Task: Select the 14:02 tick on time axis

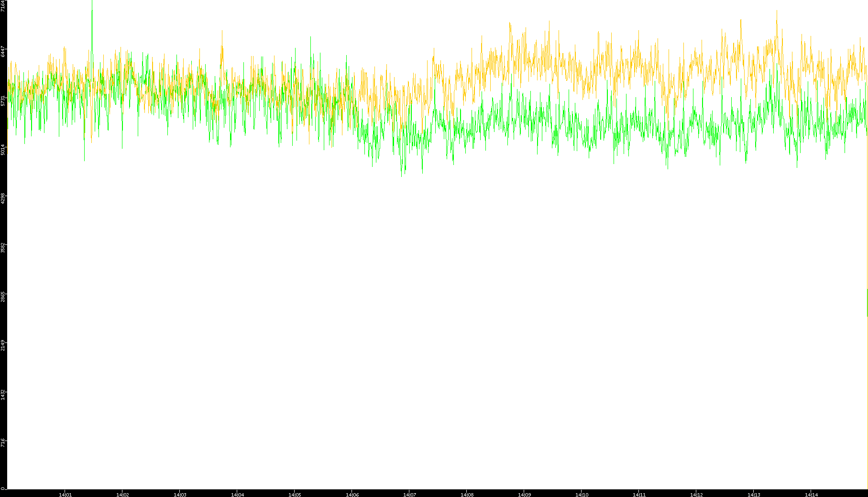Action: (x=122, y=494)
